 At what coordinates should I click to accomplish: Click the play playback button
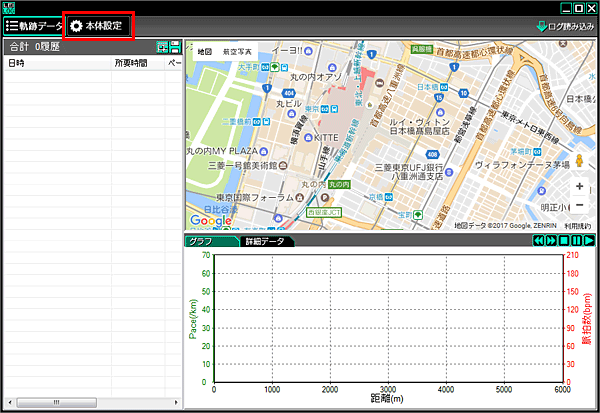coord(589,241)
